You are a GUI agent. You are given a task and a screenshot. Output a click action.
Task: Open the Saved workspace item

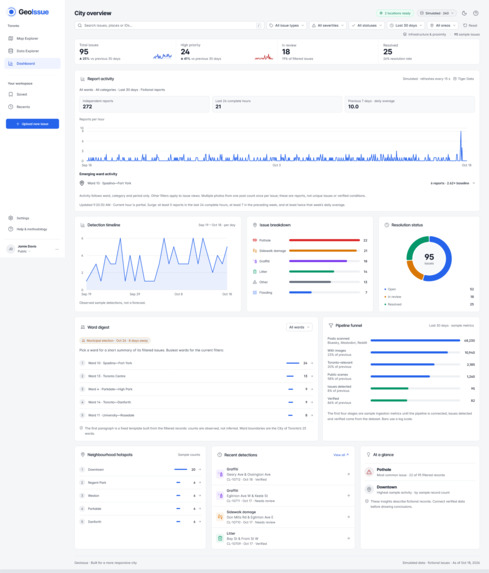pyautogui.click(x=32, y=94)
